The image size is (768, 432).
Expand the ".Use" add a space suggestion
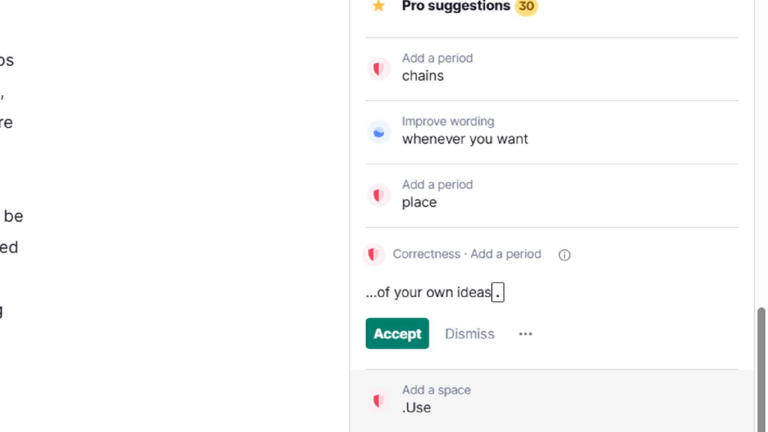click(500, 400)
